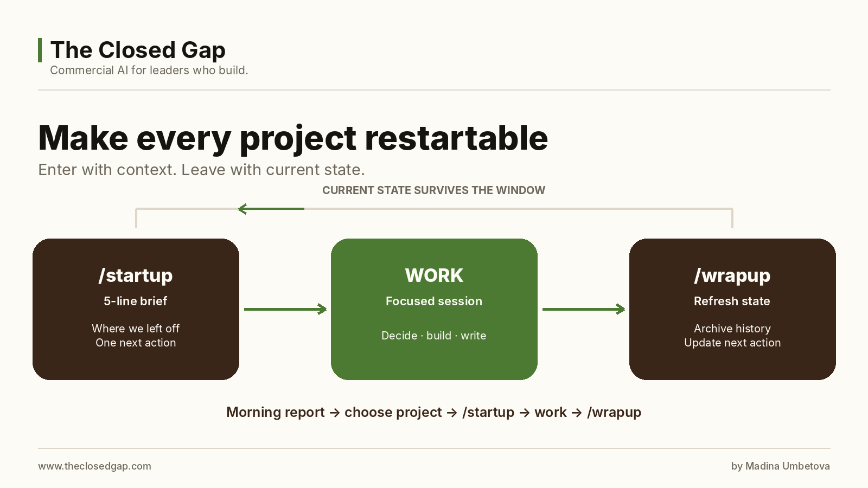Click the "WORK" card heading
The width and height of the screenshot is (868, 488).
click(434, 275)
